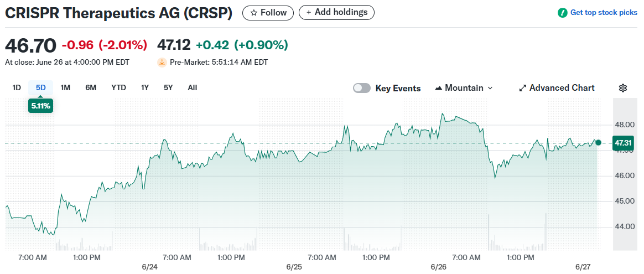Screen dimensions: 644x274
Task: Click the green top stock picks icon
Action: (562, 13)
